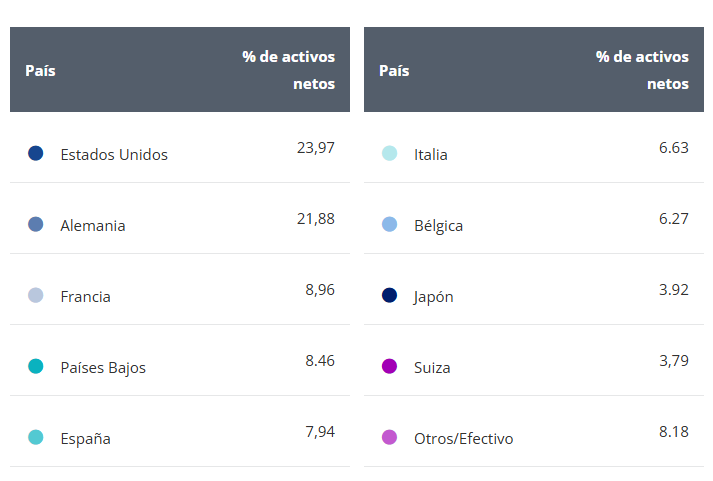Click the Bélgica light blue dot
This screenshot has width=713, height=481.
390,225
